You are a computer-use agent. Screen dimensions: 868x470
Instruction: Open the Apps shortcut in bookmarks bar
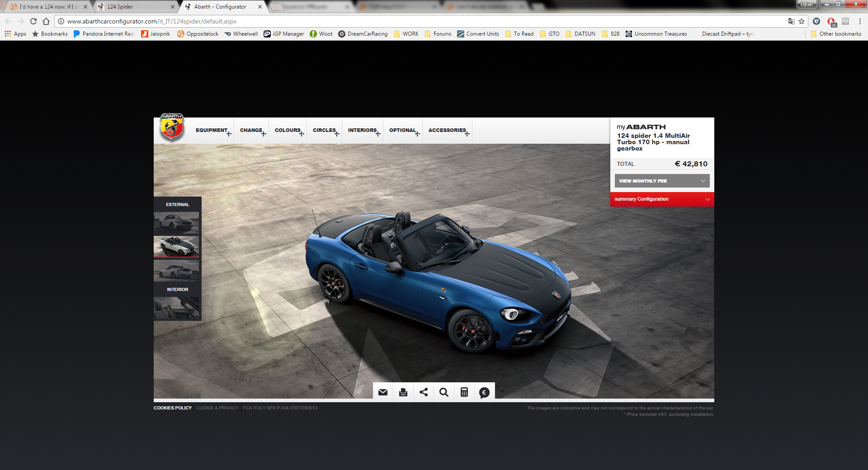tap(15, 34)
